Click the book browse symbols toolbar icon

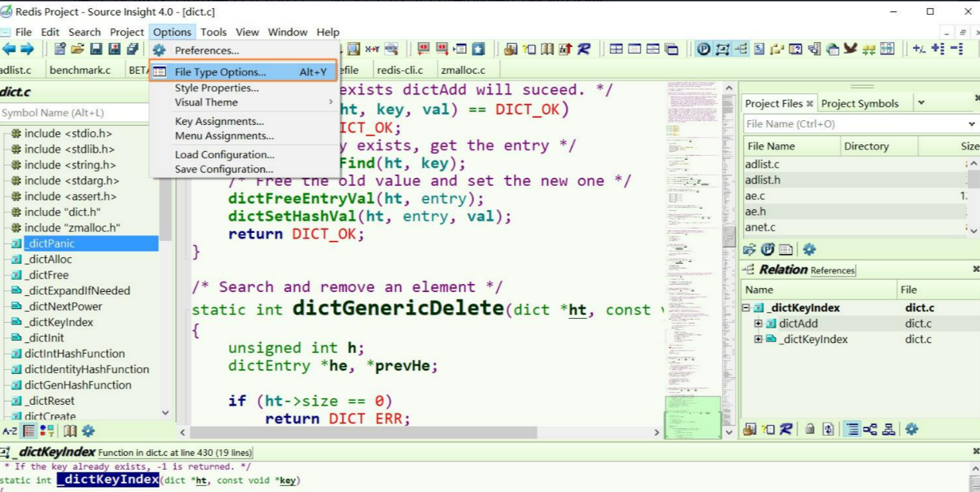tap(547, 49)
